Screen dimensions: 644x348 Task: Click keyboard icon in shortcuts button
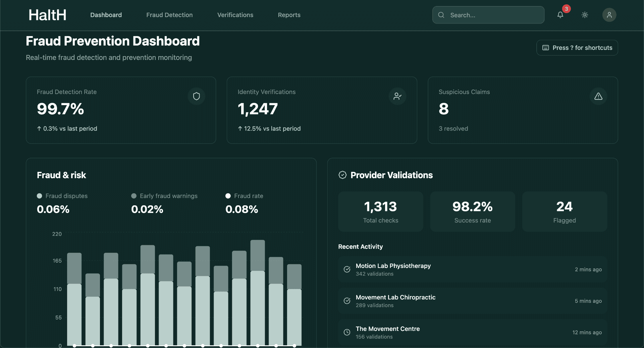point(546,48)
